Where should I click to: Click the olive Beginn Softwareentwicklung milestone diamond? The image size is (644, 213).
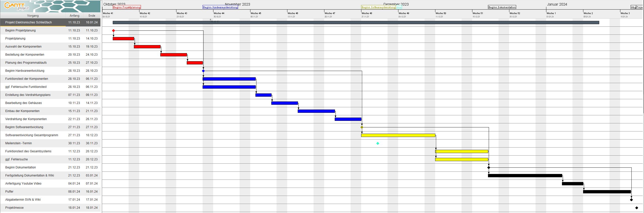[x=362, y=127]
